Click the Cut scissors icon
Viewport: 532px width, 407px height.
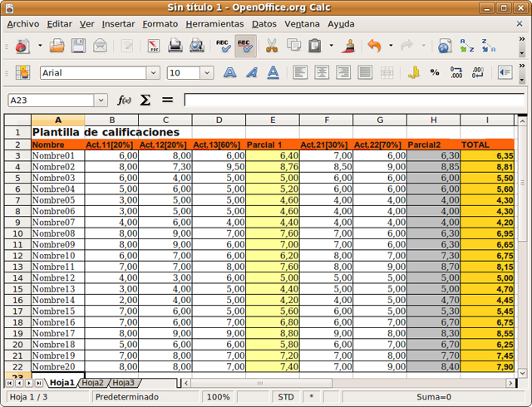tap(271, 47)
